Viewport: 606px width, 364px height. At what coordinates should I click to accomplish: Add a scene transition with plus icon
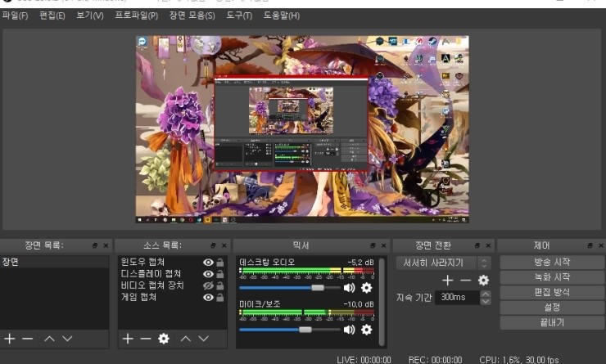pyautogui.click(x=448, y=281)
